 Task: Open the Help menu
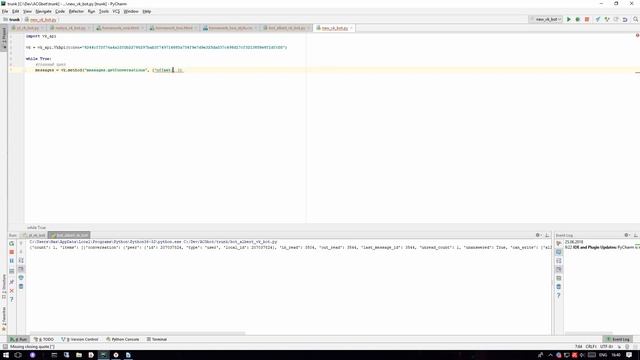(x=147, y=11)
